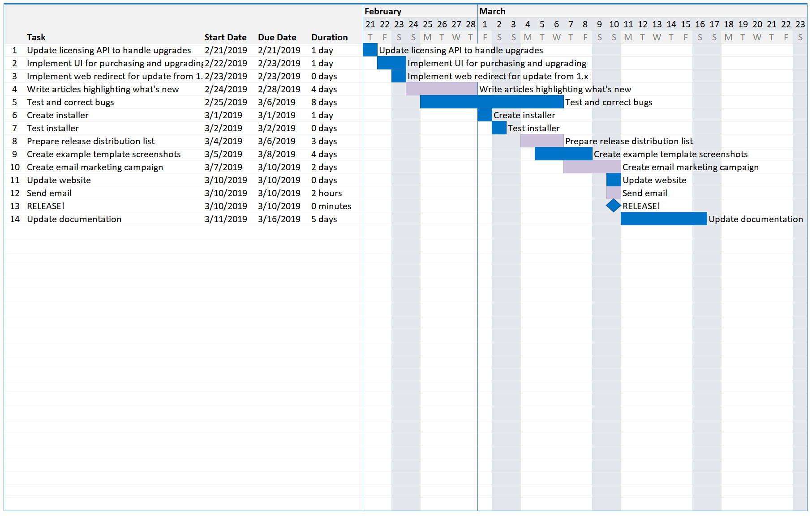
Task: Click the Update documentation Gantt bar
Action: click(x=663, y=219)
